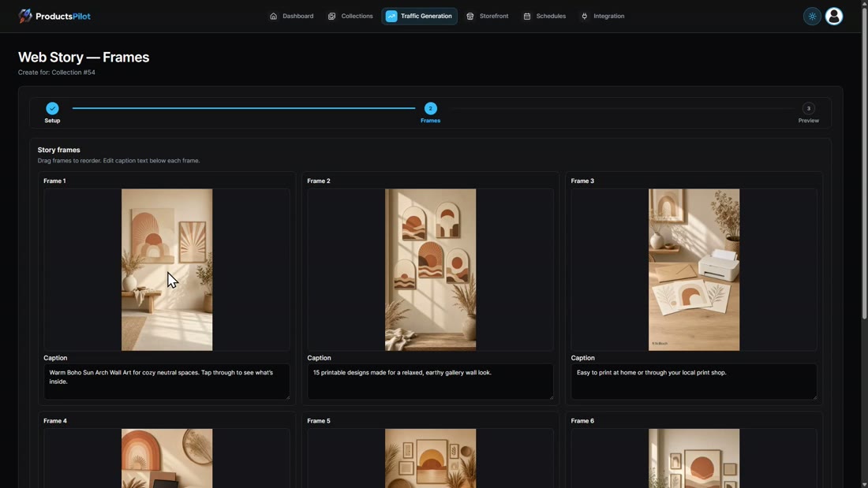Image resolution: width=868 pixels, height=488 pixels.
Task: Click the 'Drag frames to reorder' hint text
Action: coord(118,161)
